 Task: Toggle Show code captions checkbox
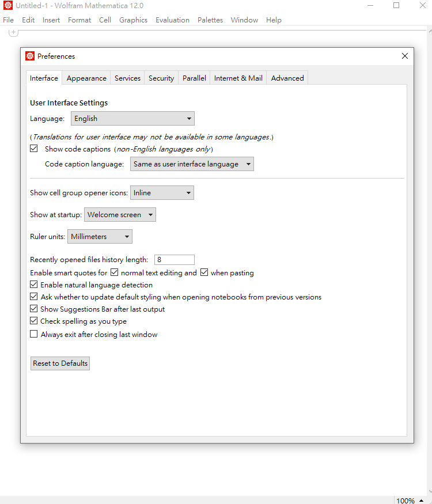pos(34,149)
